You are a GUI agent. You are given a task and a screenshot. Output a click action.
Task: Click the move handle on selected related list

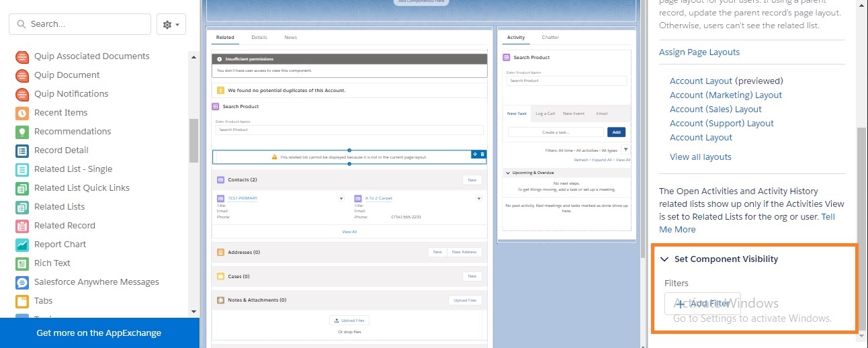coord(475,155)
